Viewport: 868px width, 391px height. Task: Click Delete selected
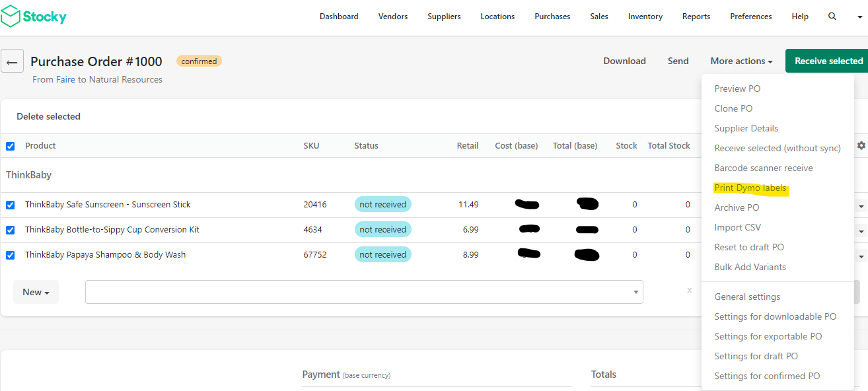coord(48,116)
